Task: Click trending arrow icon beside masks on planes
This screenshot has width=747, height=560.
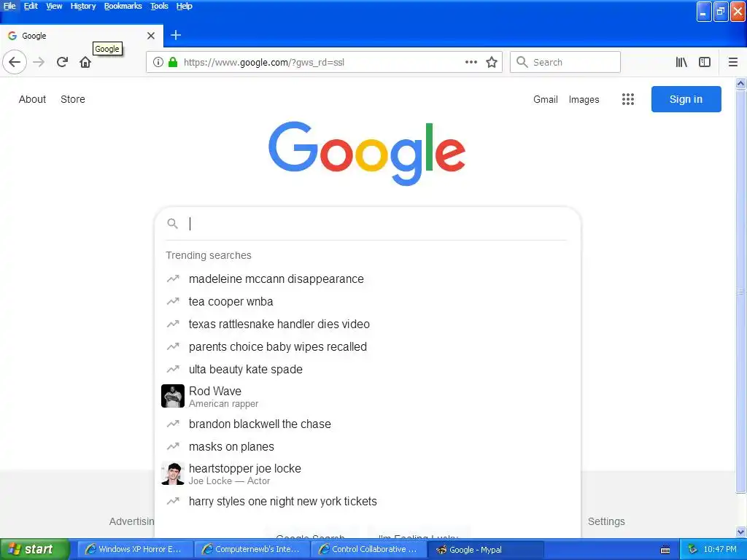Action: coord(173,447)
